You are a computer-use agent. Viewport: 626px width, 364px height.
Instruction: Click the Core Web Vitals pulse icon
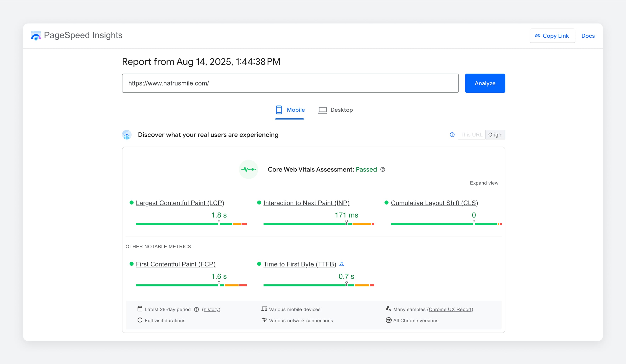point(248,169)
